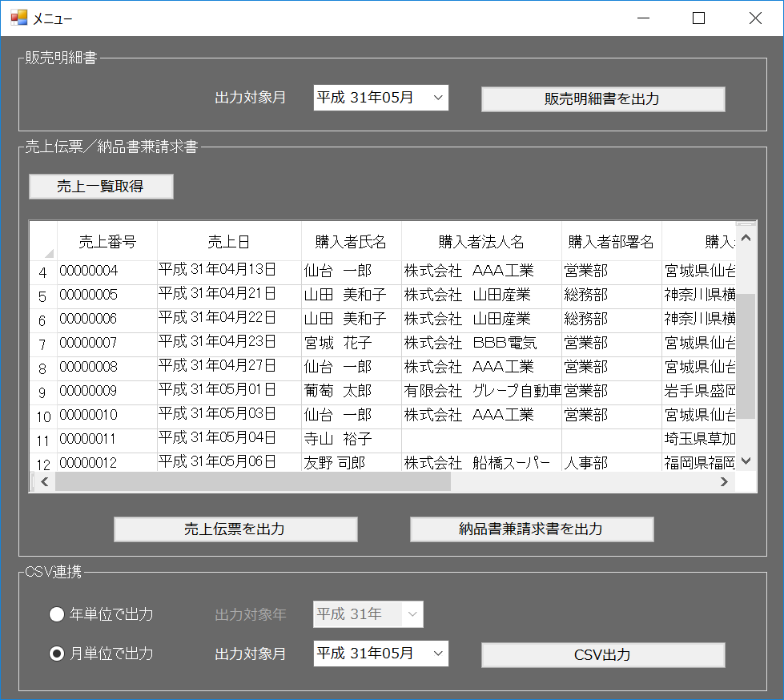Click the grid's horizontal scroll right arrow

click(x=723, y=481)
